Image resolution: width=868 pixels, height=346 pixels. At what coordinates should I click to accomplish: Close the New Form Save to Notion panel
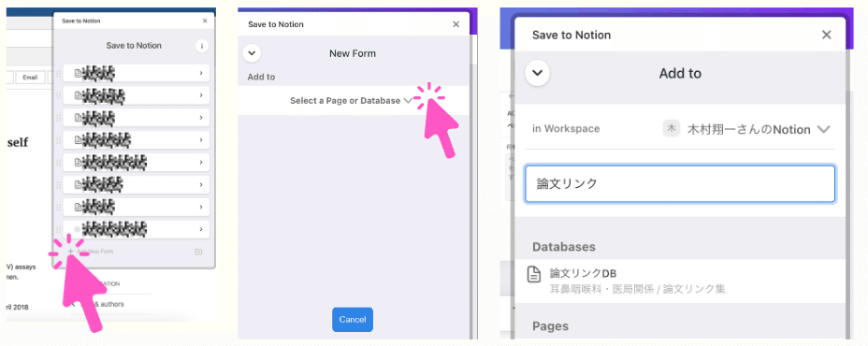pos(456,24)
